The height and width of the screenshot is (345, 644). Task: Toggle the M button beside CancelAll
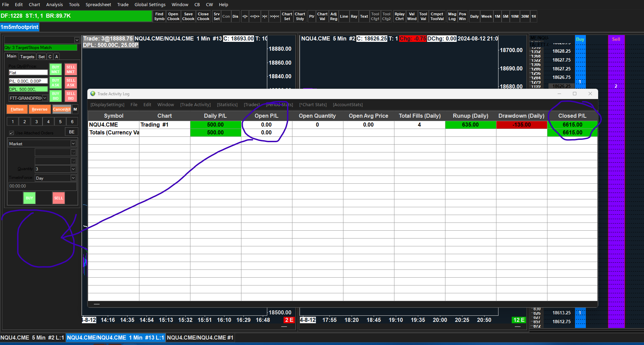[x=75, y=109]
